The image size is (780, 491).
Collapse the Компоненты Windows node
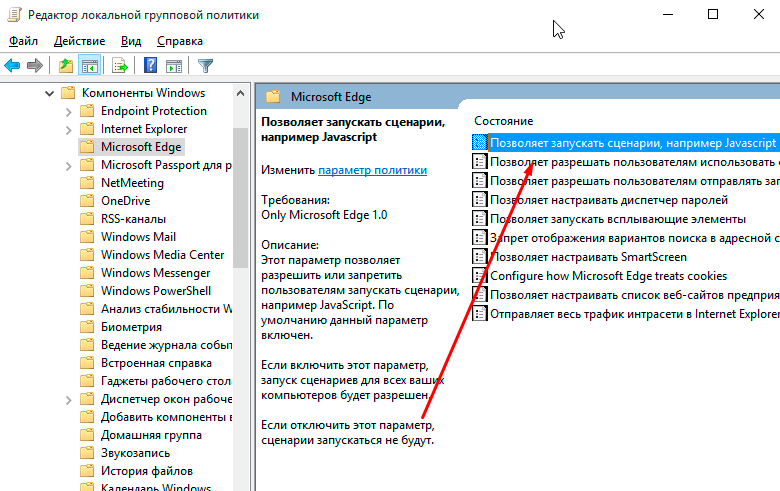(x=49, y=93)
